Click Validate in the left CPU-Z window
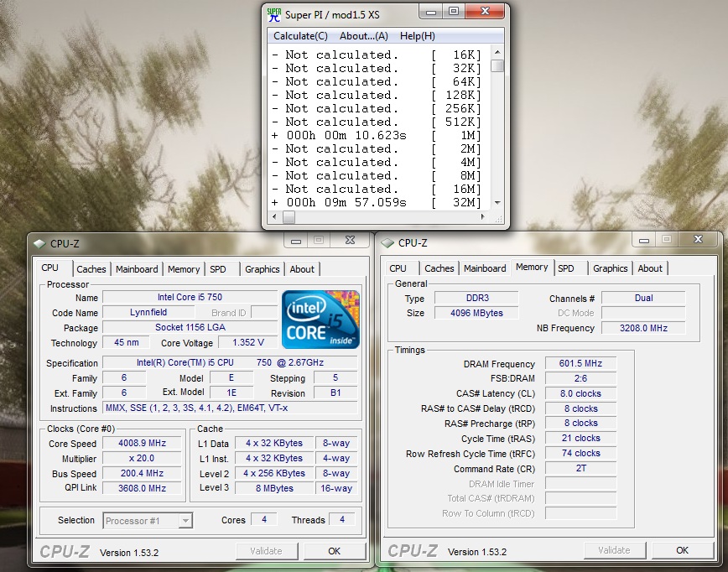The image size is (728, 572). (x=266, y=551)
